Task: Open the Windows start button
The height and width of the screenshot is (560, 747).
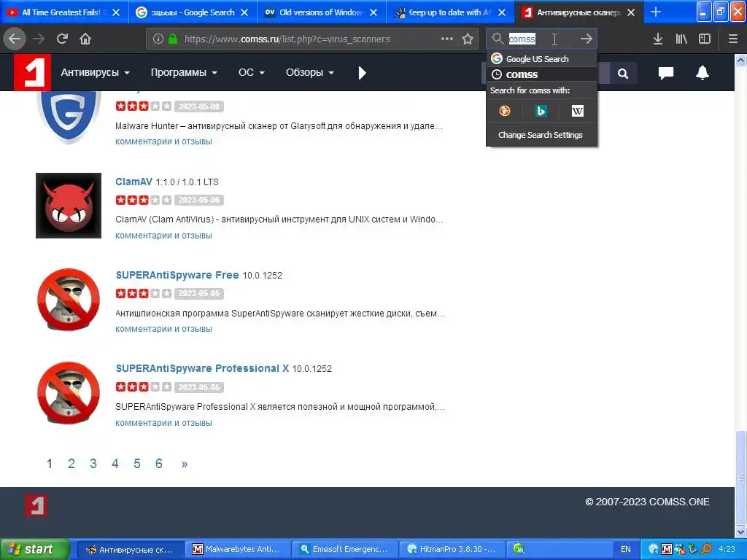Action: [34, 549]
